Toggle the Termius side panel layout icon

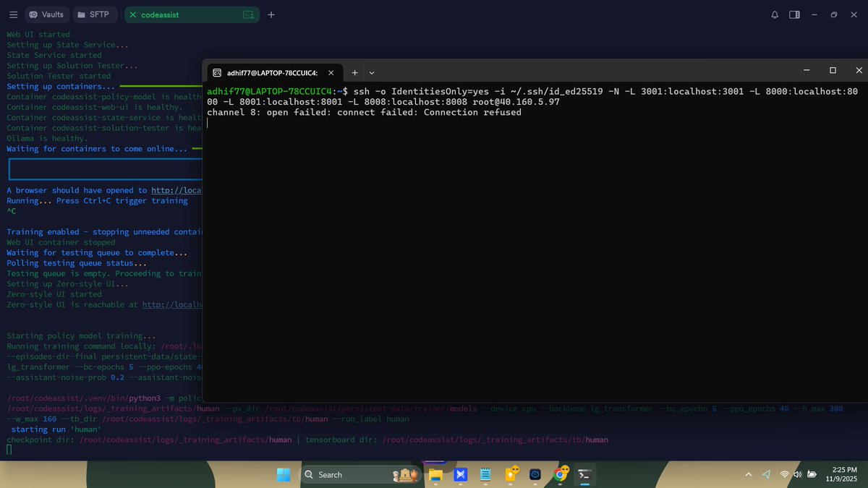click(x=794, y=14)
